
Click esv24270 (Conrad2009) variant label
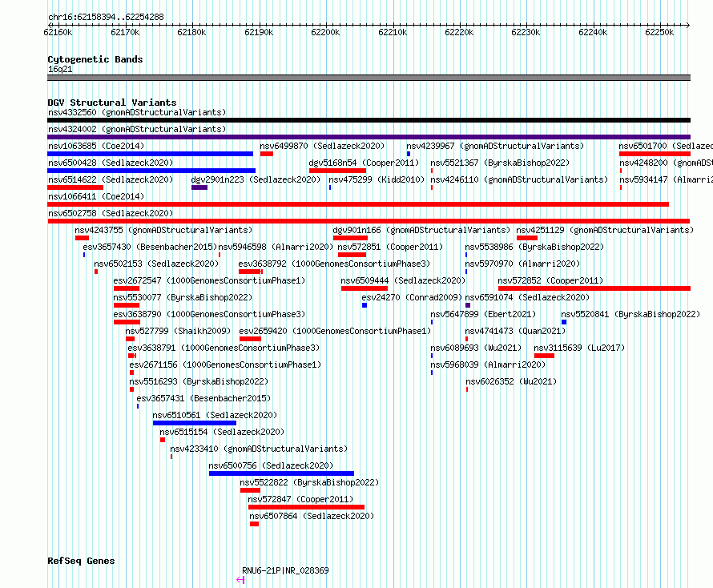point(412,297)
